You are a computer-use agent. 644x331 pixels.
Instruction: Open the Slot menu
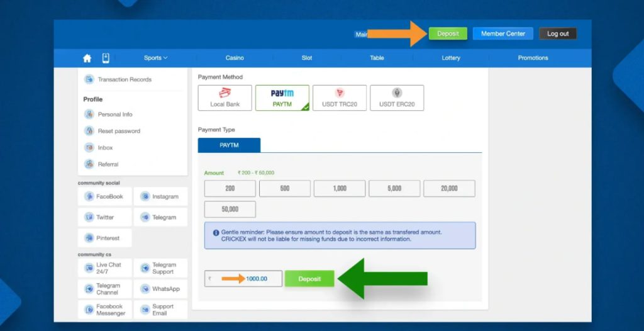[x=307, y=58]
